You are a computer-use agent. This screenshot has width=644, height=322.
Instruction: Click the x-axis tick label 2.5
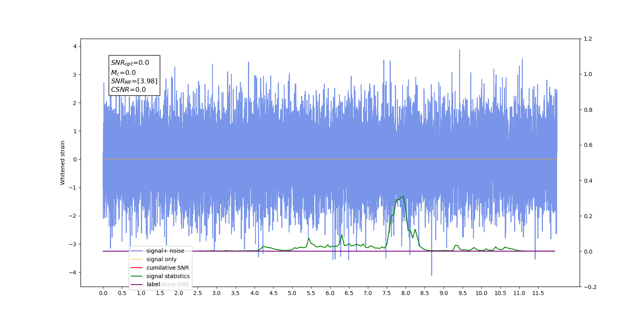[198, 293]
